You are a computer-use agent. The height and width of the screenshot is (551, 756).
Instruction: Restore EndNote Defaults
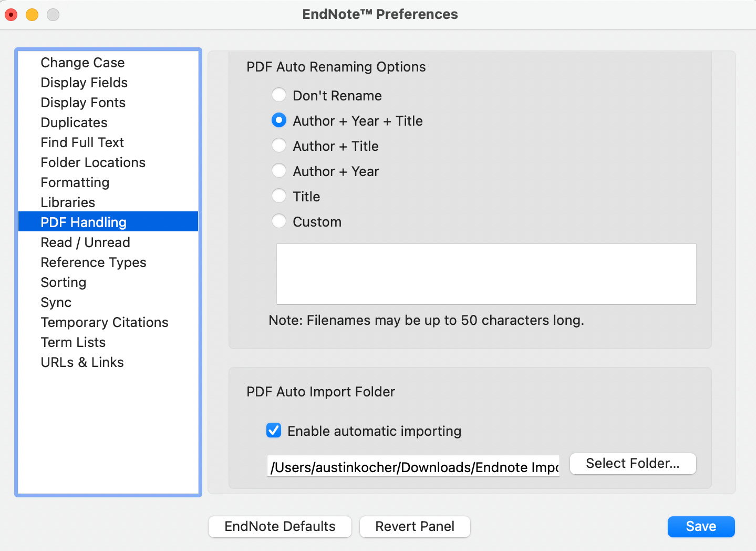(280, 527)
